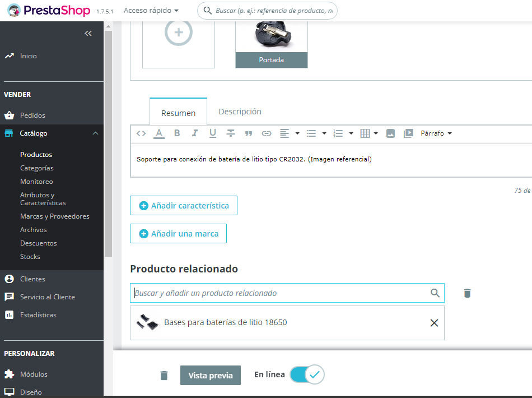Insert an image into the summary

point(390,133)
